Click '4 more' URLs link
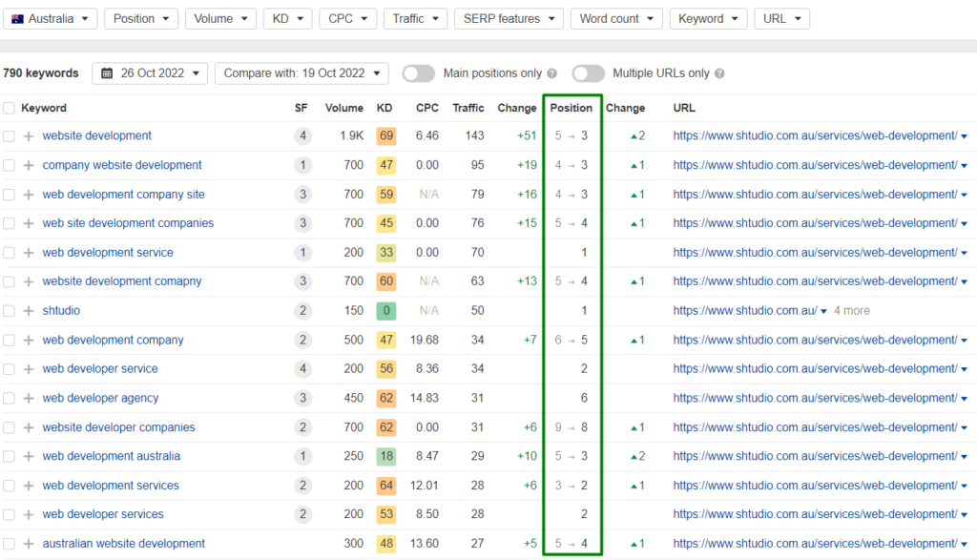This screenshot has height=560, width=977. (x=852, y=310)
